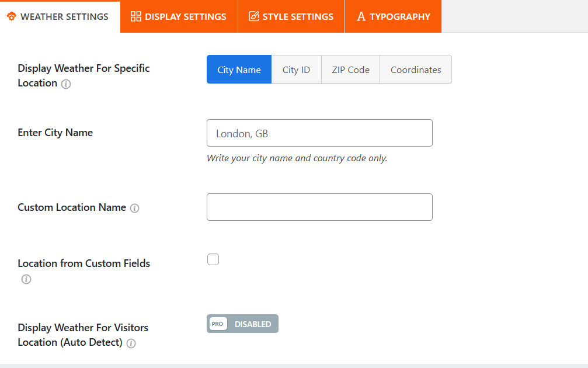This screenshot has height=368, width=588.
Task: Click into the Enter City Name field
Action: click(x=319, y=133)
